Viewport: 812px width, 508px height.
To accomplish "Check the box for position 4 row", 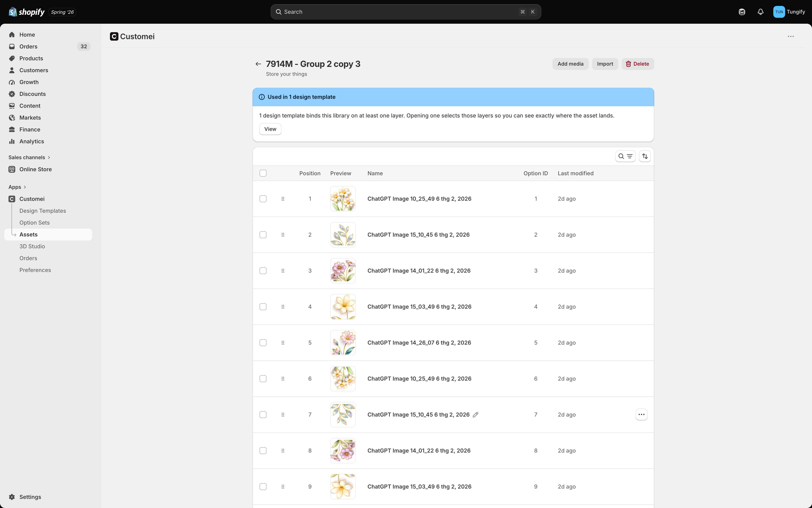I will 263,307.
